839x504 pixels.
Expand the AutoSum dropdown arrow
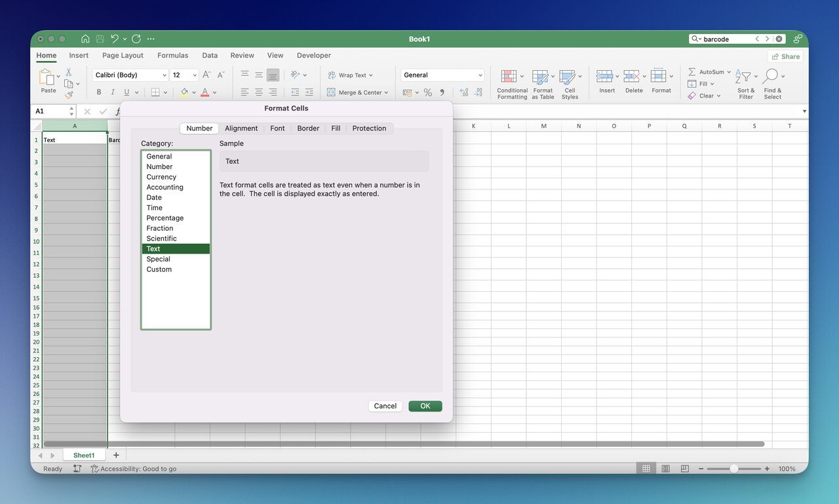(x=729, y=72)
